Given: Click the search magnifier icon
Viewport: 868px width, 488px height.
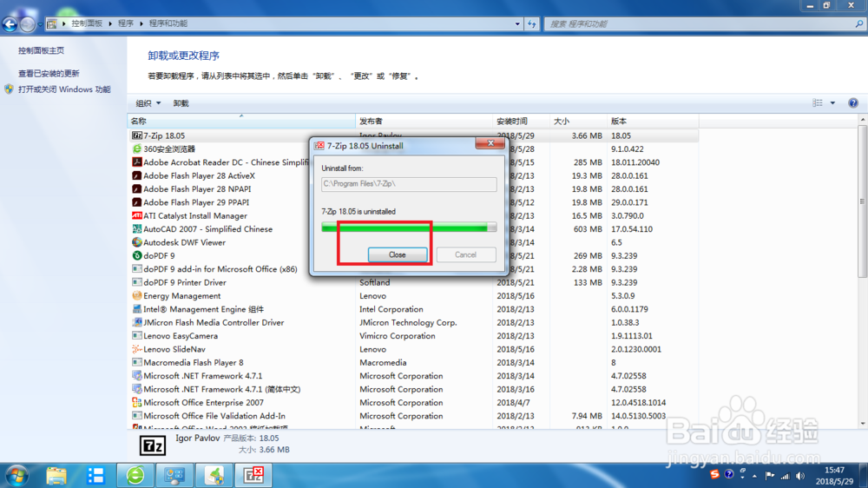Looking at the screenshot, I should (859, 23).
